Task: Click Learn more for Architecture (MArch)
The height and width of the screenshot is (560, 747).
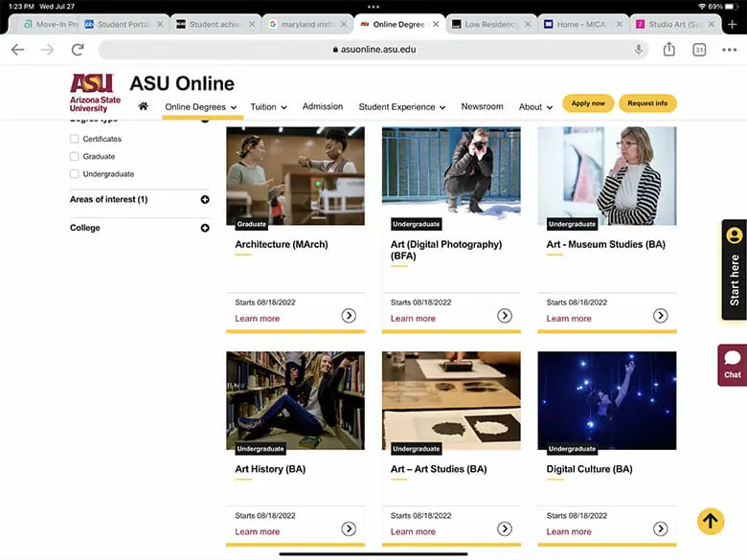Action: tap(258, 319)
